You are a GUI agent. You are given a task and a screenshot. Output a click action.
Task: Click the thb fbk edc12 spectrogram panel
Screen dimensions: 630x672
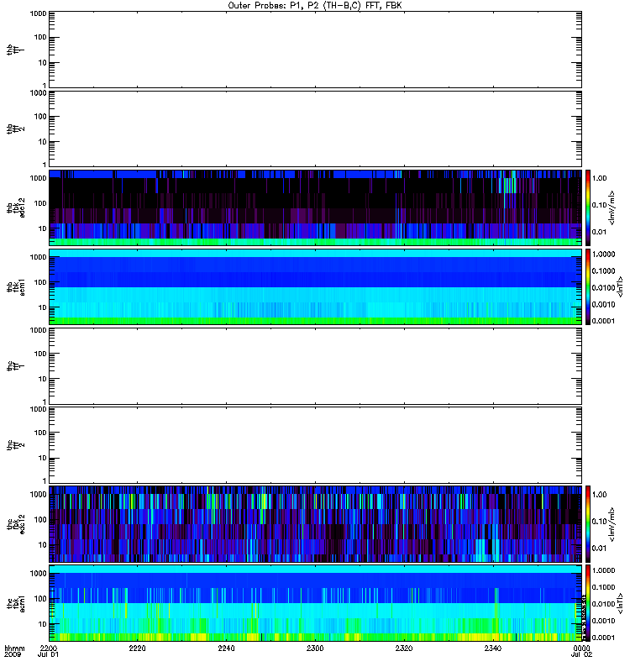click(x=316, y=207)
